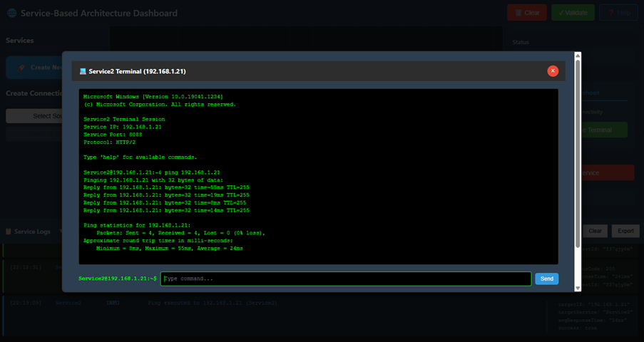Image resolution: width=644 pixels, height=342 pixels.
Task: Click 'targetIP: "192.168.1.21"' log detail
Action: point(594,305)
